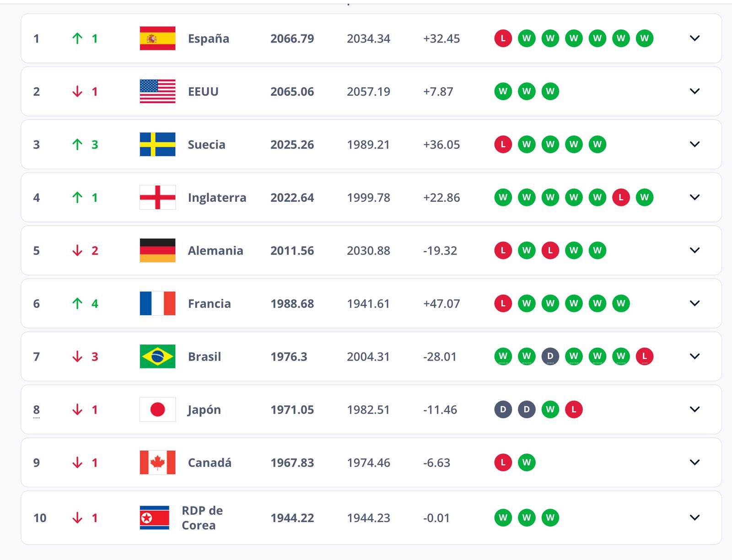Image resolution: width=732 pixels, height=560 pixels.
Task: Click the Canada flag icon
Action: [x=157, y=463]
